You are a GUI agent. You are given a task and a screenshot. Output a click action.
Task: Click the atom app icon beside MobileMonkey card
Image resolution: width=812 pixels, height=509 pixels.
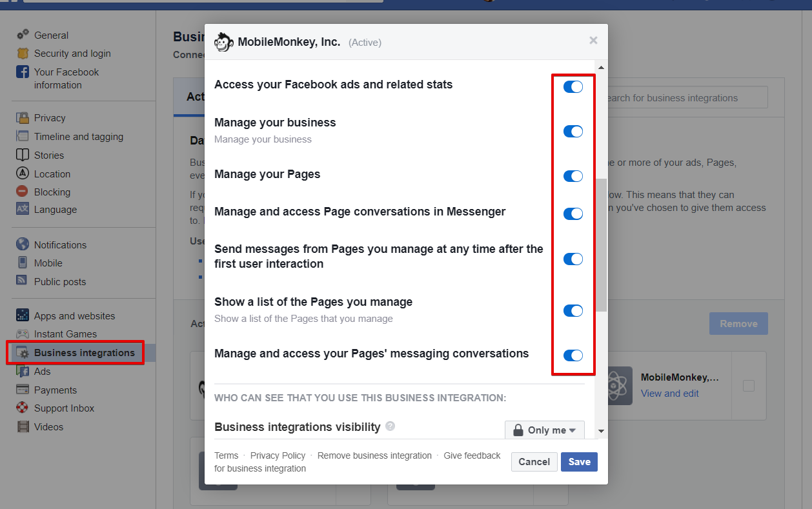pyautogui.click(x=620, y=386)
